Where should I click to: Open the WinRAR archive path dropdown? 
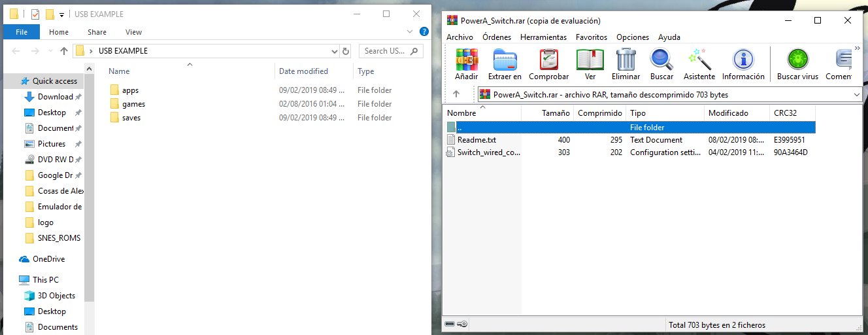(857, 95)
